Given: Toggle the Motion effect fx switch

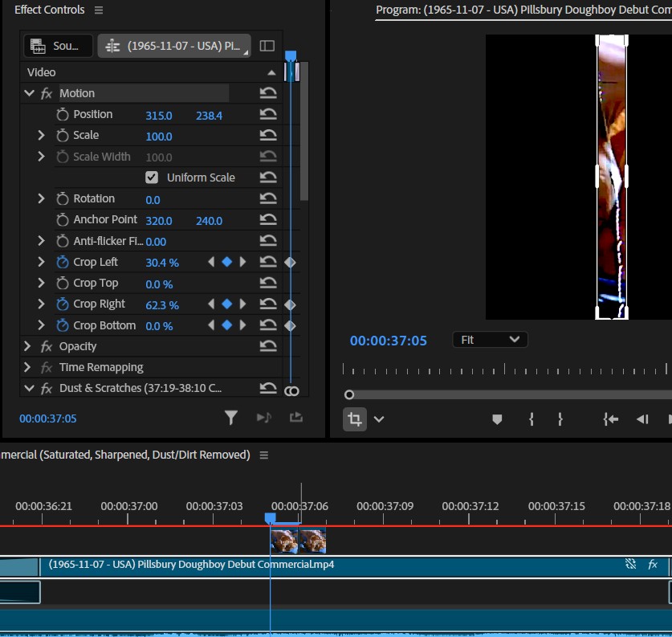Looking at the screenshot, I should point(47,93).
